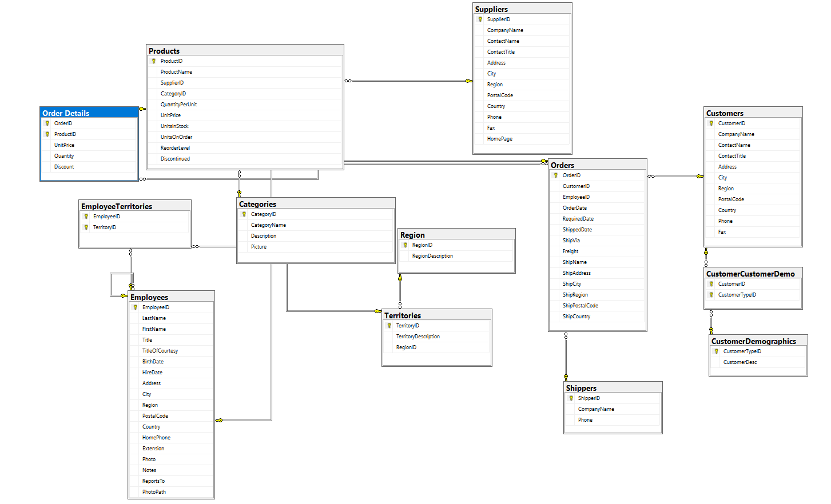Click the Discontinued column in Products table
Screen dimensions: 831x504
(175, 159)
